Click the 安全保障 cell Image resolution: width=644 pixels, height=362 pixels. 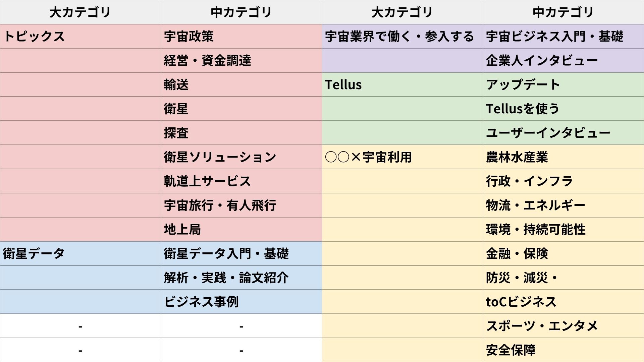563,350
